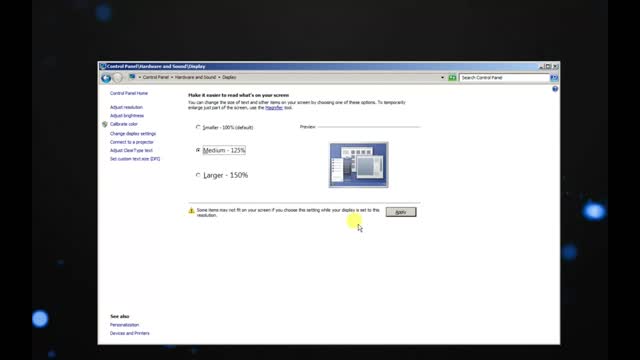This screenshot has width=640, height=360.
Task: Open Calibrate color link
Action: 124,124
